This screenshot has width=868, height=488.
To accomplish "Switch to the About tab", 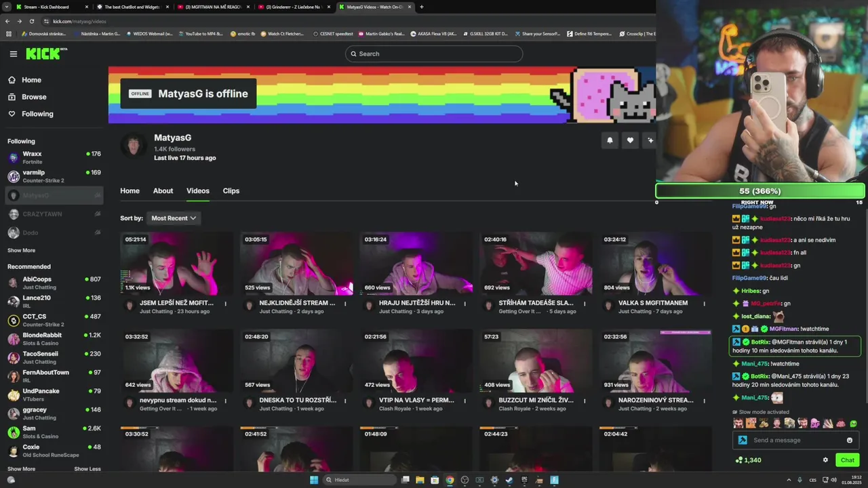I will [163, 190].
